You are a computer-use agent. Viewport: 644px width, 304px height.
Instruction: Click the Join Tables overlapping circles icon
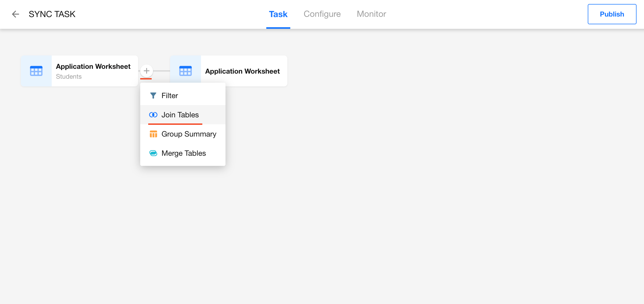pos(153,115)
